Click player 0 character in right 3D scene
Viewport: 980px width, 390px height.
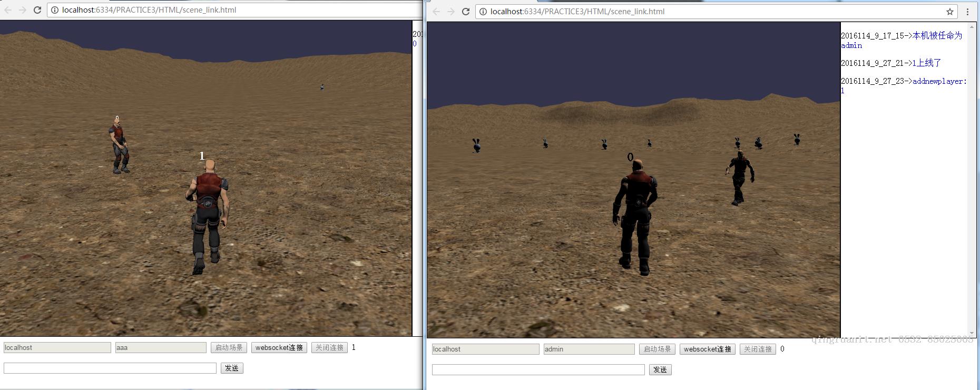point(636,218)
